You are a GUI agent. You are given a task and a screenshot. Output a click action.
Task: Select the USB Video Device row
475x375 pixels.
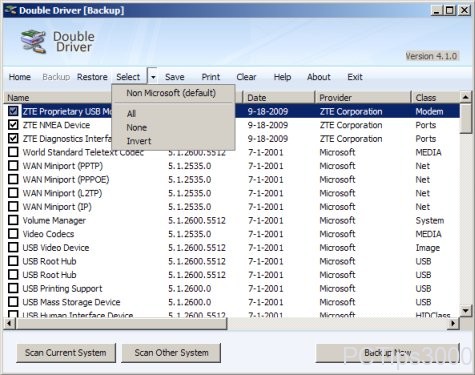click(x=232, y=248)
